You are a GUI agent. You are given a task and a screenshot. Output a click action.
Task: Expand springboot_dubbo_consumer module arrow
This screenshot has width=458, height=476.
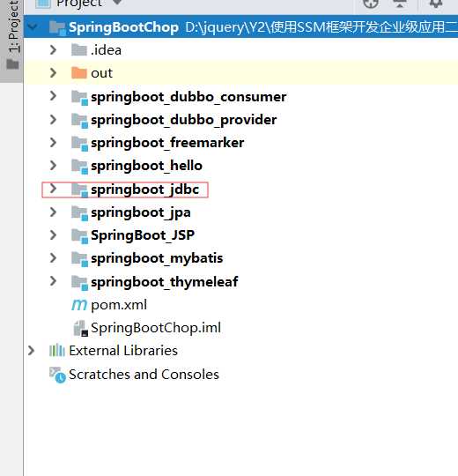pos(54,96)
